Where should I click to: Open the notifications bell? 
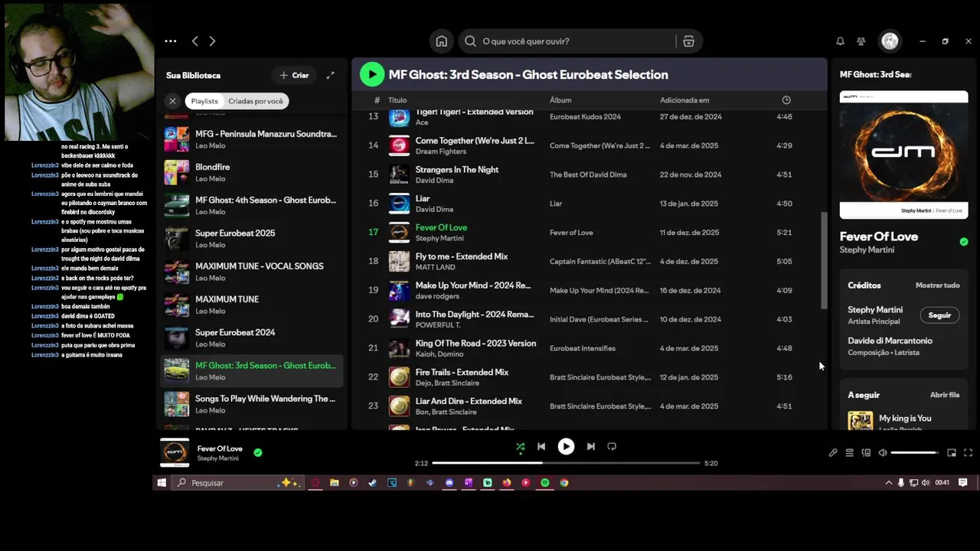840,41
